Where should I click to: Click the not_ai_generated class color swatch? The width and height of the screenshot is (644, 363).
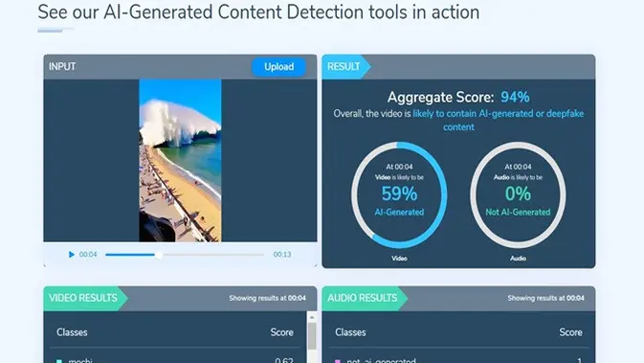pyautogui.click(x=338, y=361)
